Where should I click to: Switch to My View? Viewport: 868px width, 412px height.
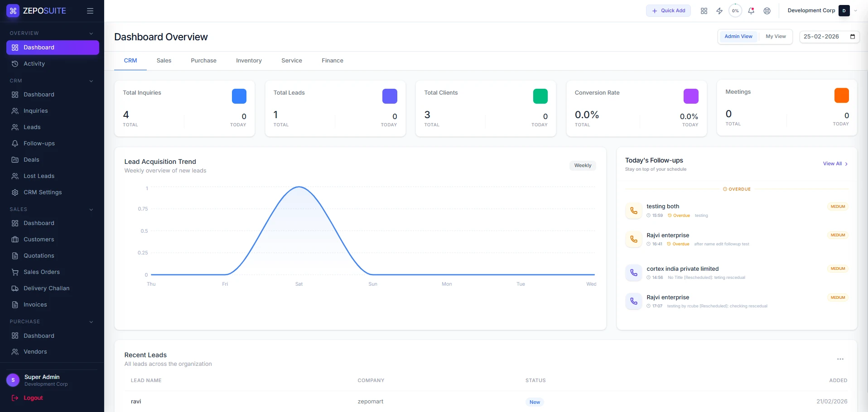pyautogui.click(x=776, y=36)
